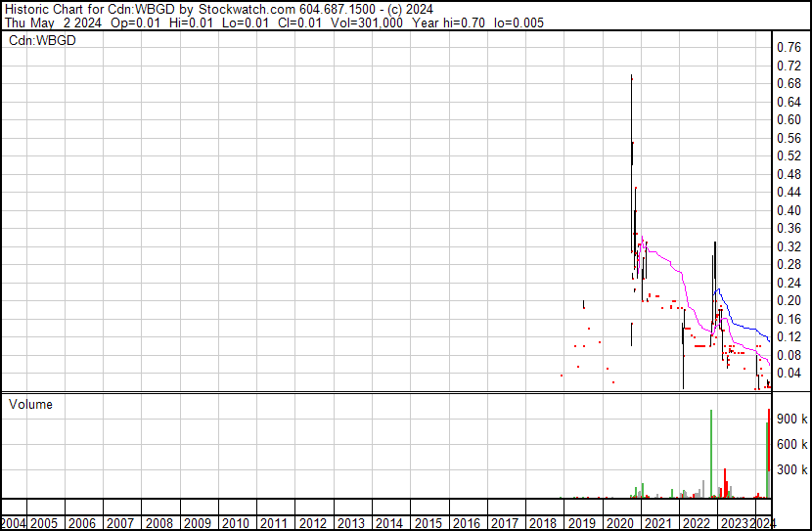Click the 2014 year label on time axis
The width and height of the screenshot is (812, 531).
pos(390,524)
